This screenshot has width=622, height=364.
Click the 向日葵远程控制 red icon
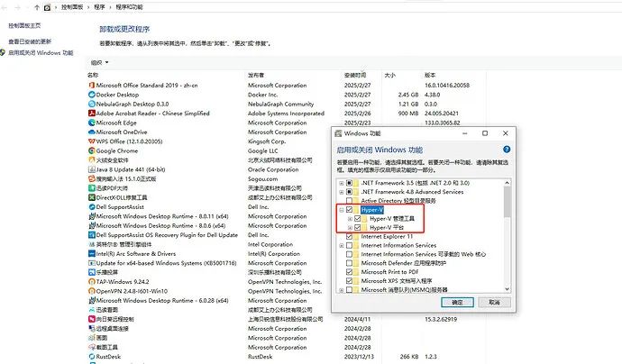(92, 319)
